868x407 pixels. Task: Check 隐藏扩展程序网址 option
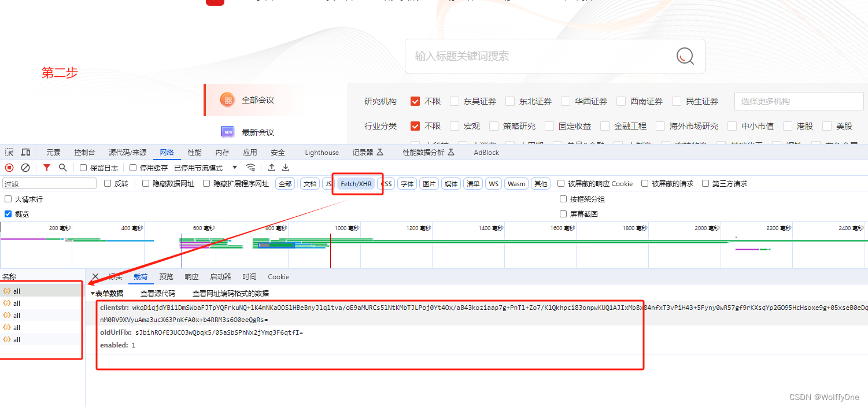[206, 183]
